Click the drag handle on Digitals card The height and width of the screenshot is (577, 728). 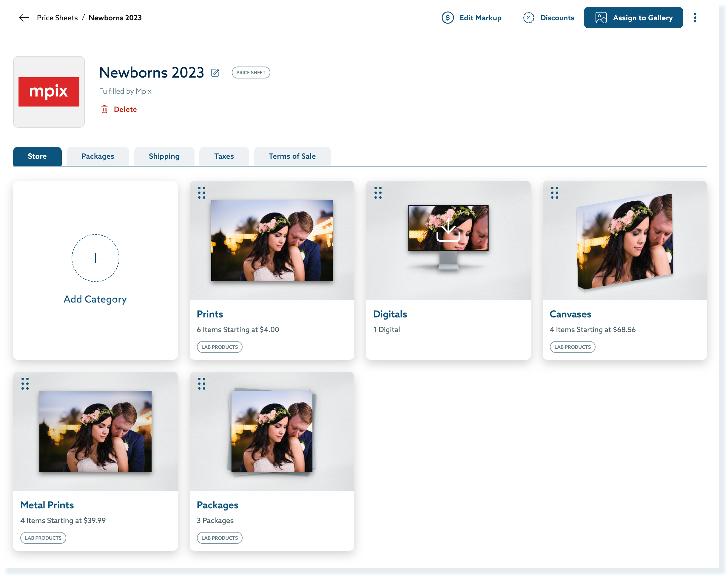click(378, 193)
